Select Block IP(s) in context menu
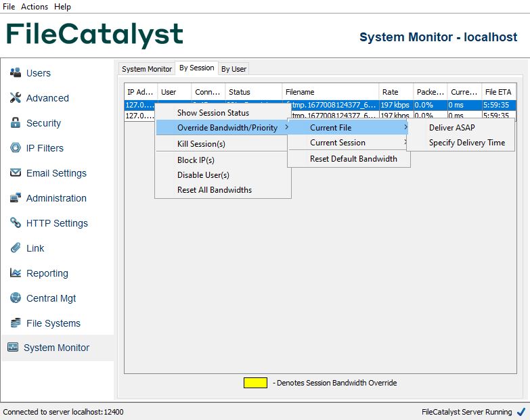Viewport: 530px width, 420px height. click(223, 160)
